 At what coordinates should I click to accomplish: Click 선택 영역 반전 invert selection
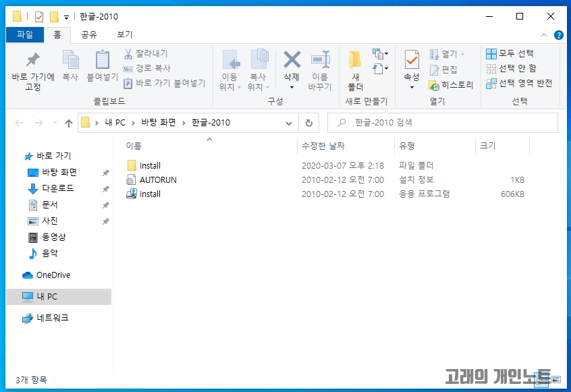click(x=519, y=84)
